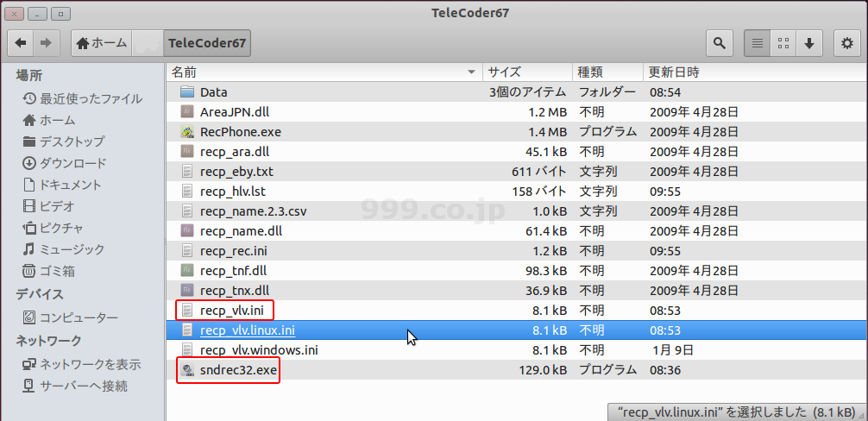The height and width of the screenshot is (421, 868).
Task: Open ダウンロード in the sidebar
Action: click(64, 163)
